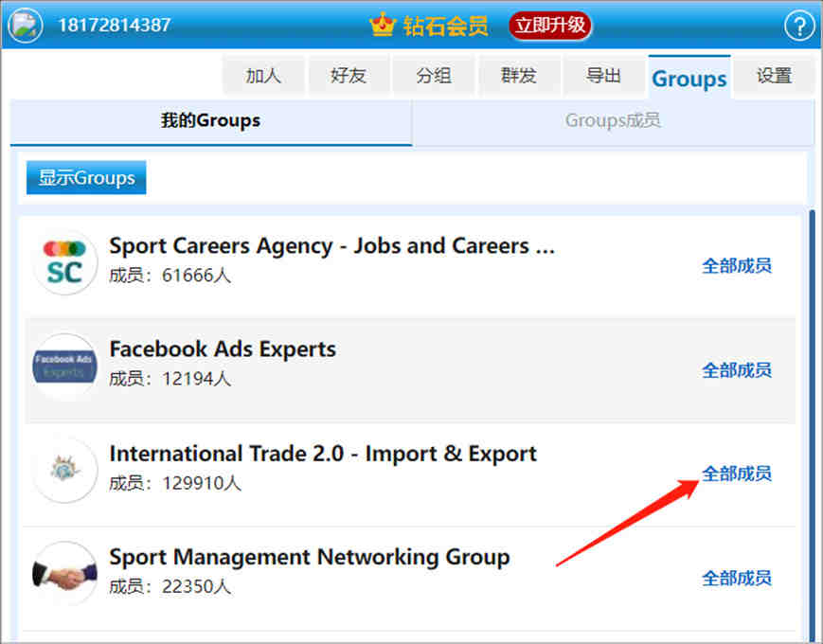Select the 我的Groups sub-tab
Image resolution: width=823 pixels, height=644 pixels.
211,121
